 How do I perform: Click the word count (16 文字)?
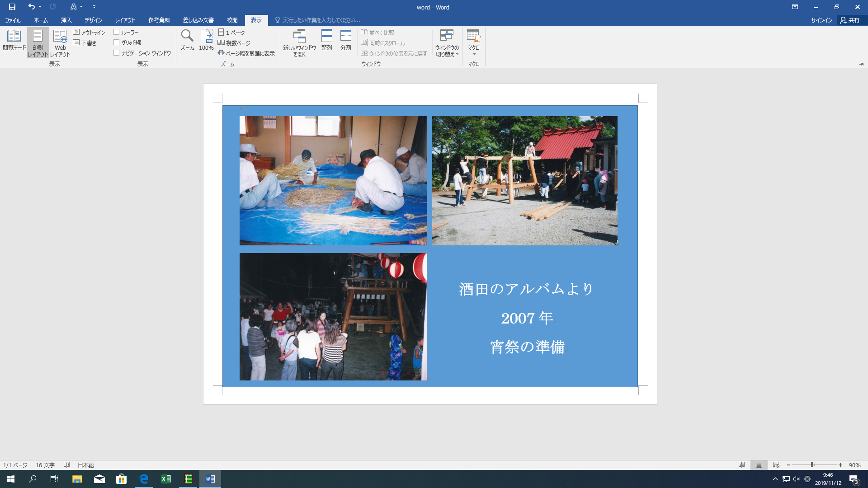(45, 465)
